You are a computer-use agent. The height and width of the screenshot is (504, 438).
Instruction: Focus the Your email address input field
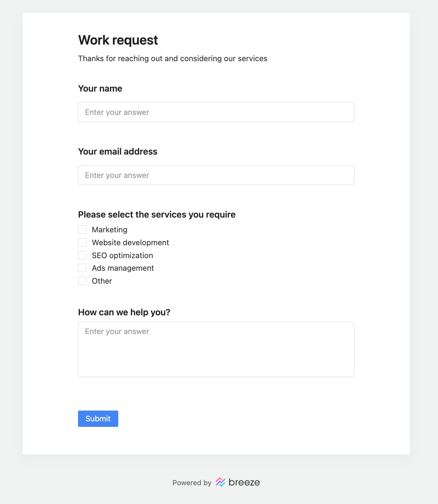pyautogui.click(x=216, y=175)
